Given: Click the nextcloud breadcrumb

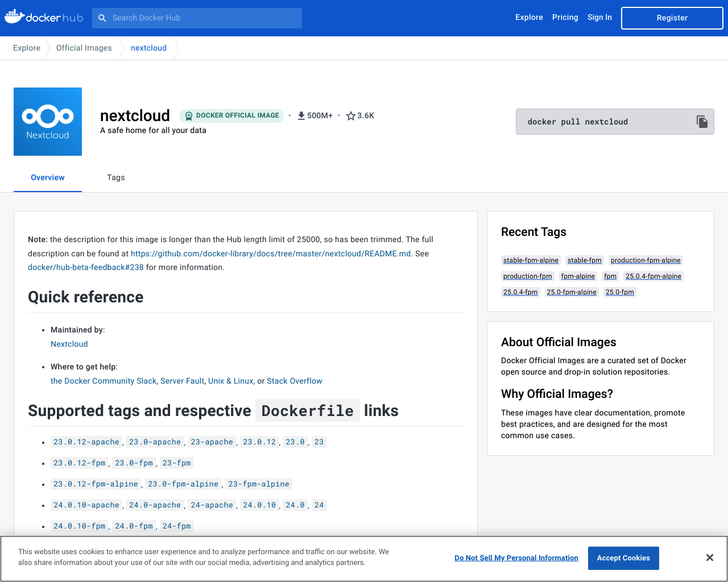Looking at the screenshot, I should pyautogui.click(x=148, y=48).
